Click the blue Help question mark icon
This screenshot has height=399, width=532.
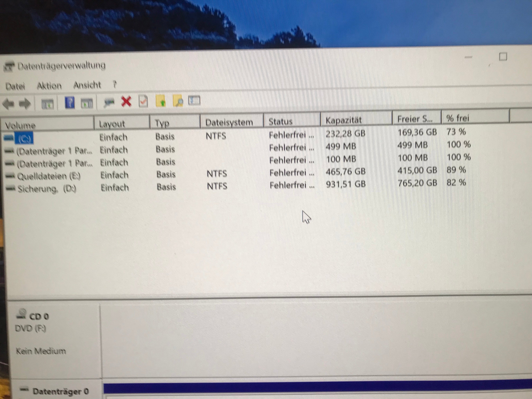(70, 103)
